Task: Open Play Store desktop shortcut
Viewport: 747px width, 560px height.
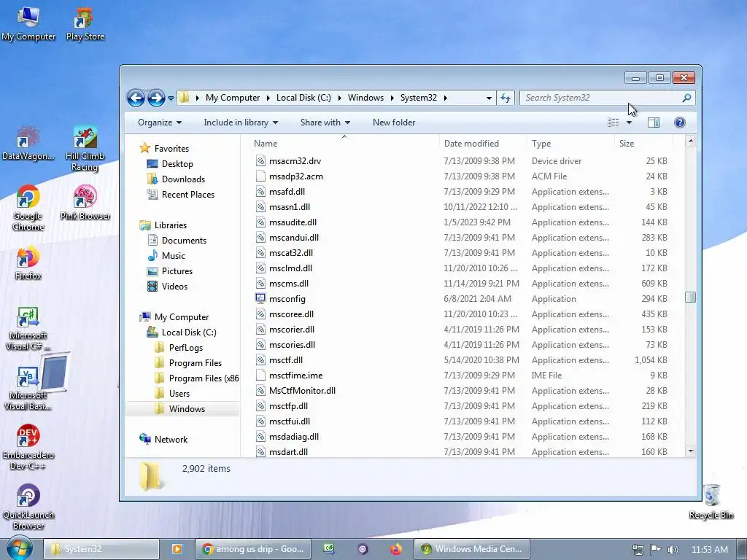Action: (x=85, y=24)
